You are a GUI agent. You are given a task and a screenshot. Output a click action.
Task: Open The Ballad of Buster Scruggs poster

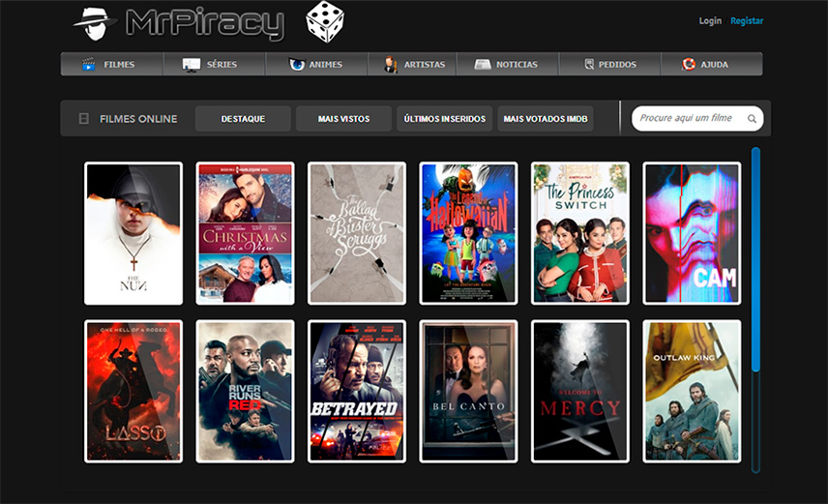click(357, 233)
